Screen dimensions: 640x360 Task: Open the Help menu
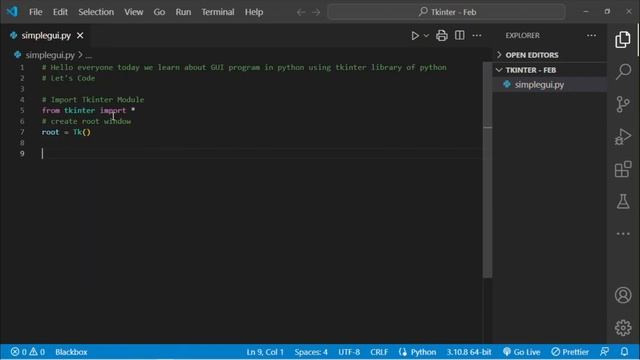tap(254, 12)
